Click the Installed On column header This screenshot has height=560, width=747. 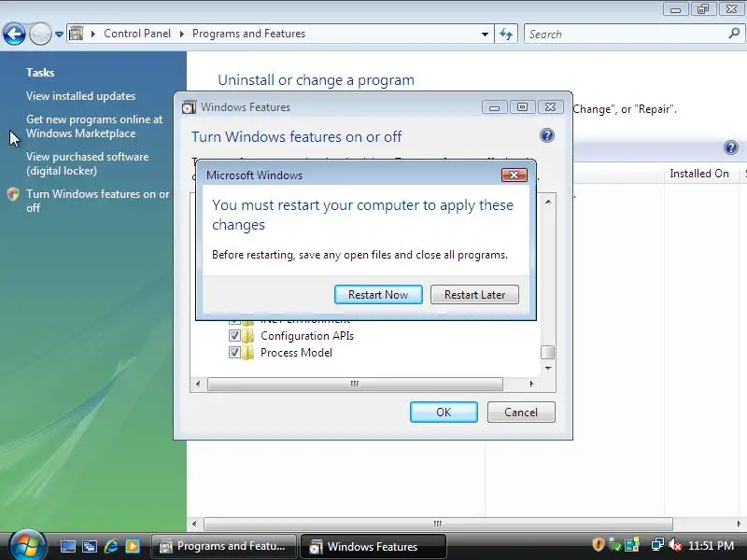click(699, 174)
